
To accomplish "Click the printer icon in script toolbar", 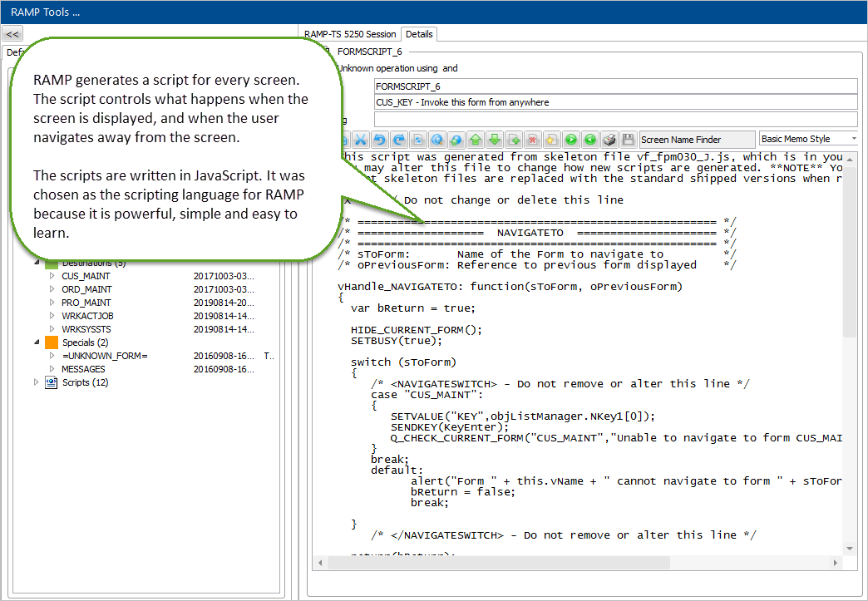I will pos(609,140).
